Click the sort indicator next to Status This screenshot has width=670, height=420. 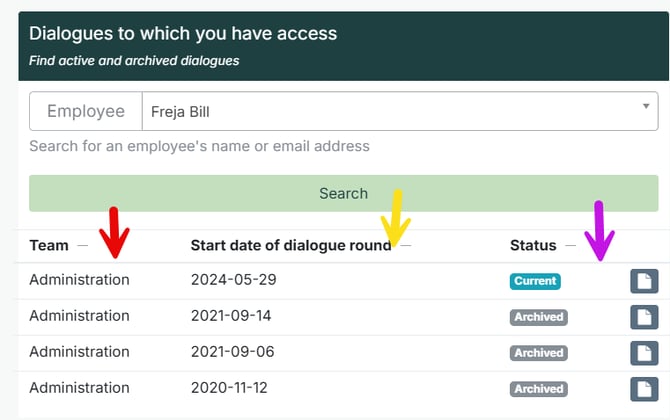point(570,246)
